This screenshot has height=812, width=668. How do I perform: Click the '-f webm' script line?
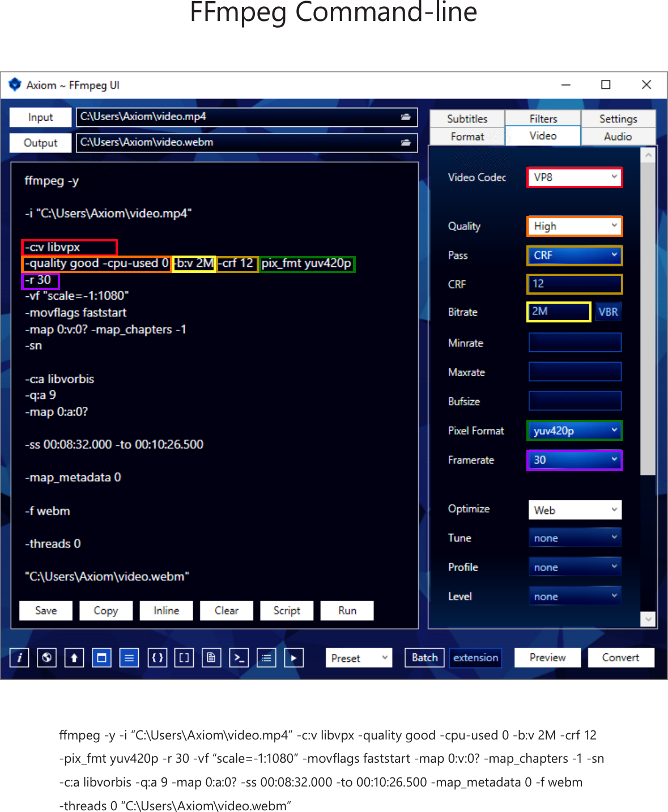pyautogui.click(x=48, y=511)
